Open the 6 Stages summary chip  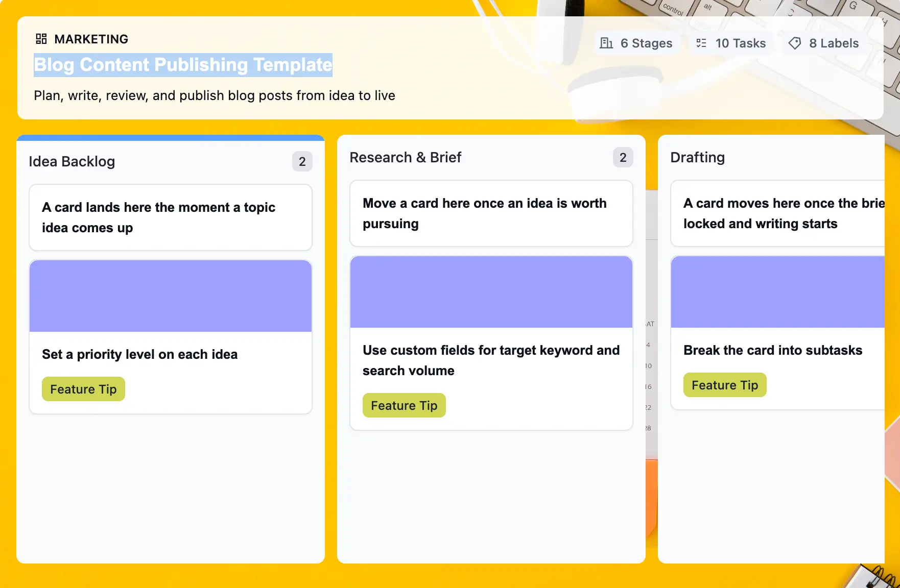point(636,43)
